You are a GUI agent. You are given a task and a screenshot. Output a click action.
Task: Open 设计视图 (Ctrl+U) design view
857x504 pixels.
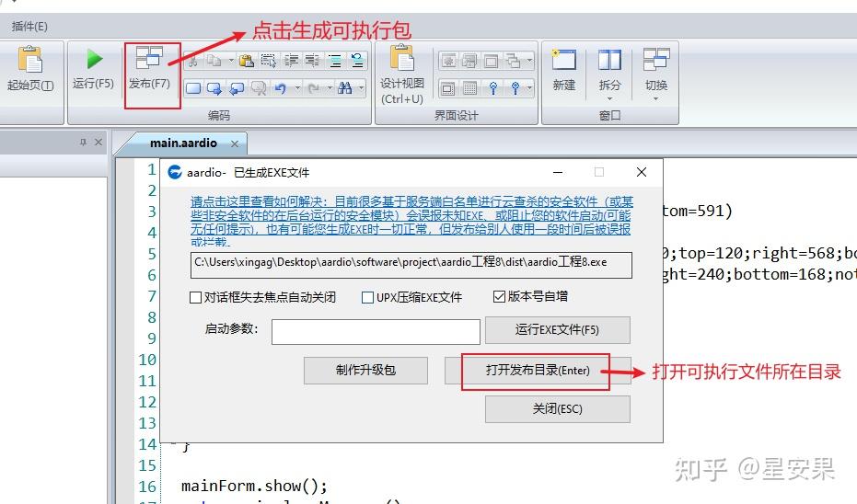[x=401, y=74]
